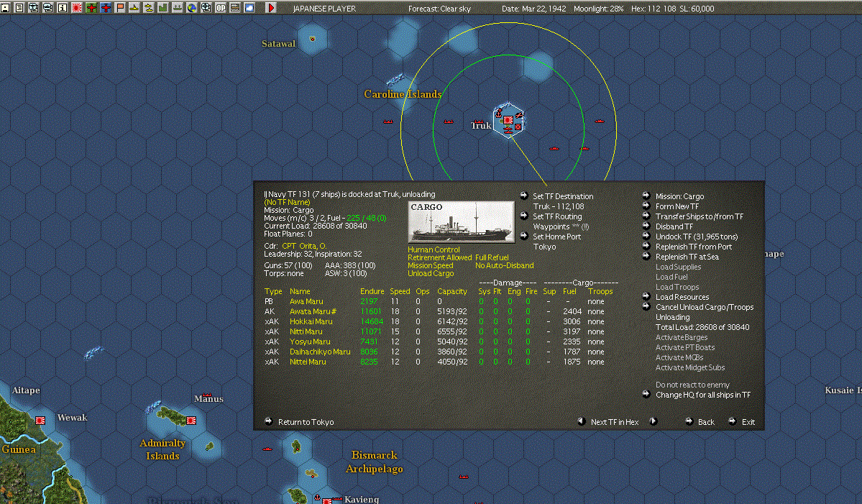862x504 pixels.
Task: Click Set TF Destination
Action: (562, 196)
